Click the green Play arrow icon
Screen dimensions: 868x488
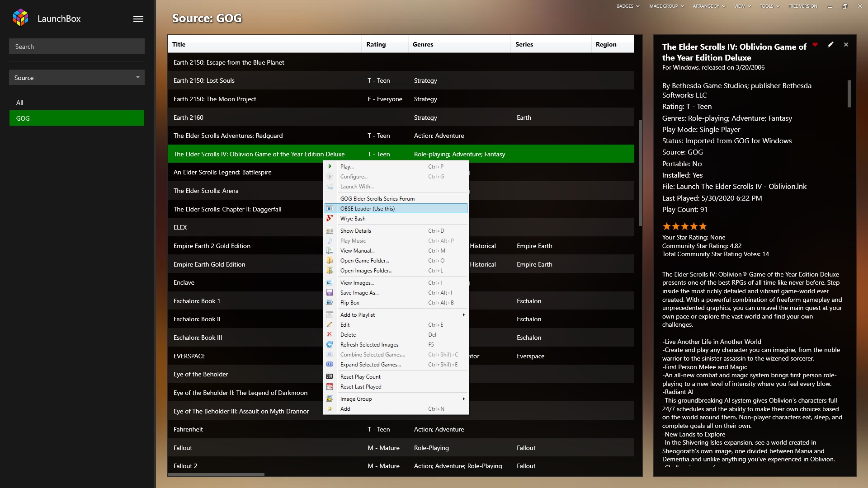click(x=330, y=166)
